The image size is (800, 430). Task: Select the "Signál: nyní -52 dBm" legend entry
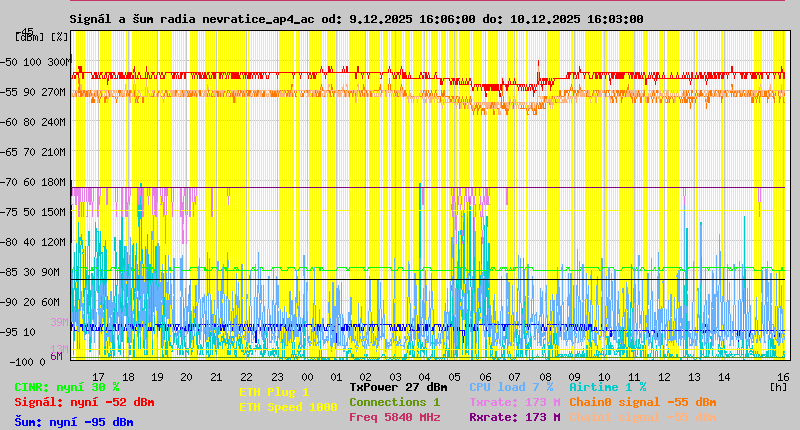[84, 402]
